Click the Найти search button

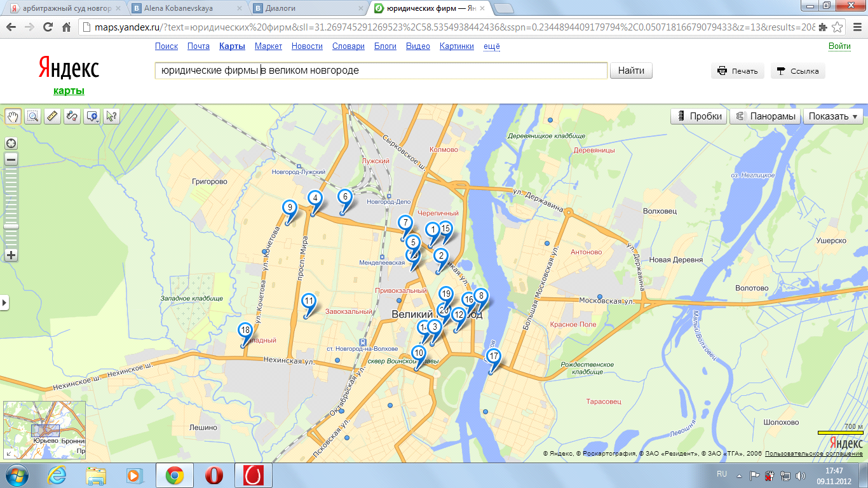coord(631,71)
